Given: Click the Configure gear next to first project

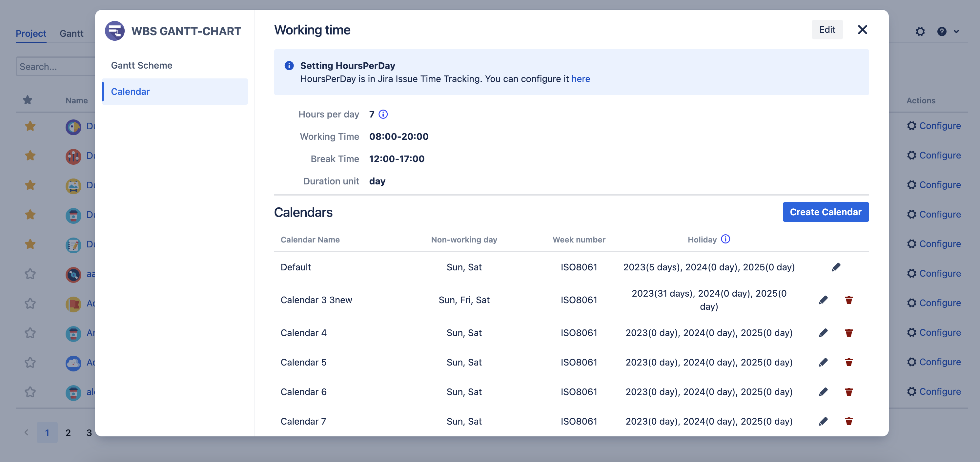Looking at the screenshot, I should [x=912, y=126].
